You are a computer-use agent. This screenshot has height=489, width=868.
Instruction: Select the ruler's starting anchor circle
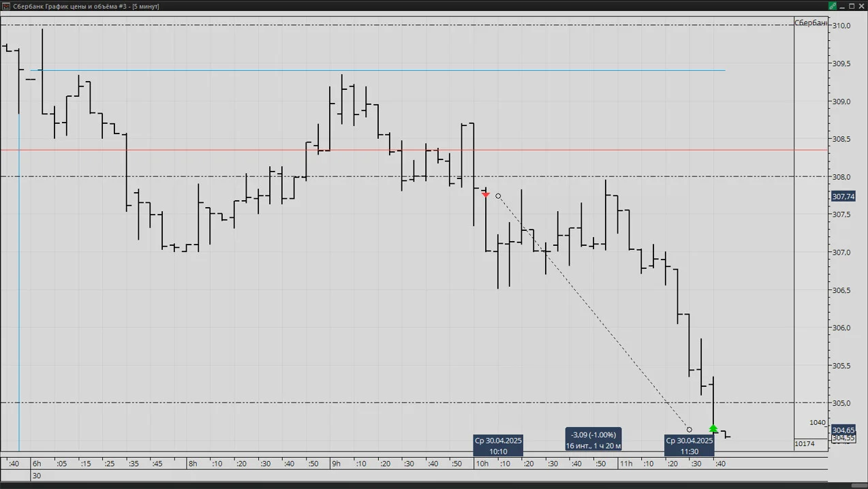(x=498, y=196)
